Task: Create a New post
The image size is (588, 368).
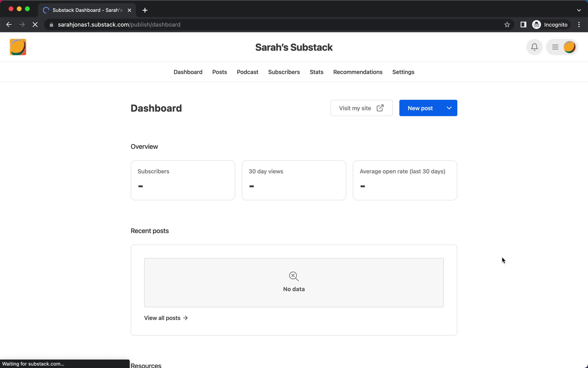Action: click(x=420, y=108)
